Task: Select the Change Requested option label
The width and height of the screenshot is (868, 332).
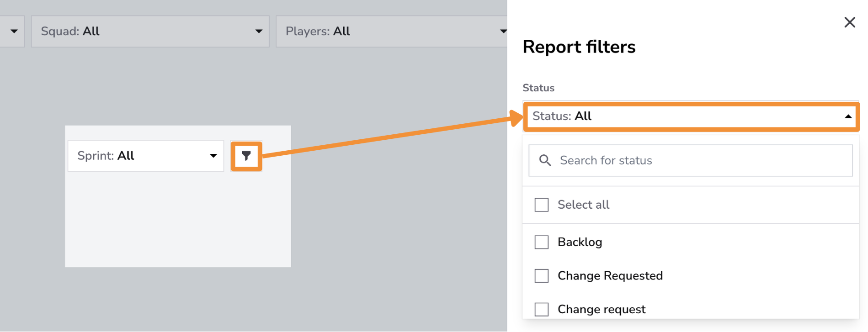Action: coord(610,276)
